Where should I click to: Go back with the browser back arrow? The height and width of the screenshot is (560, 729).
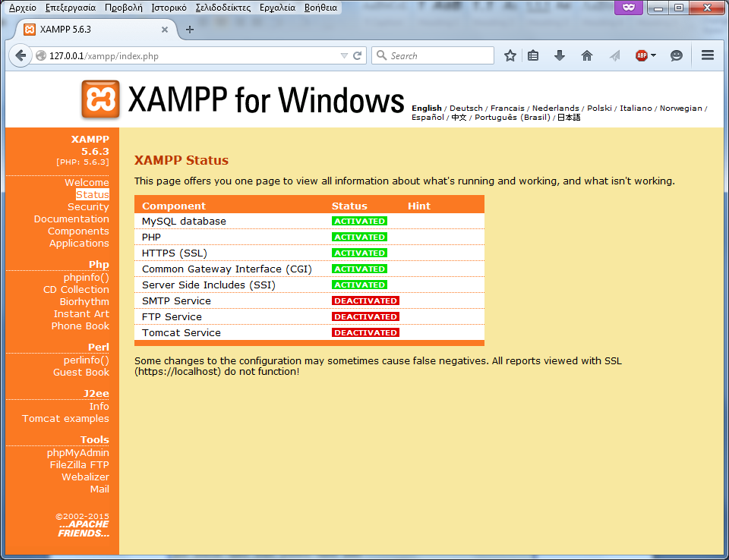click(21, 55)
